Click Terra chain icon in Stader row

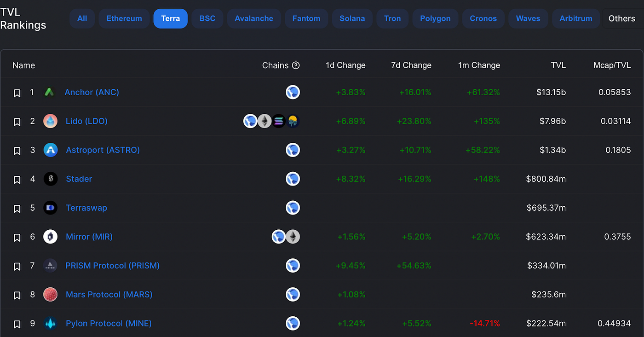point(293,179)
